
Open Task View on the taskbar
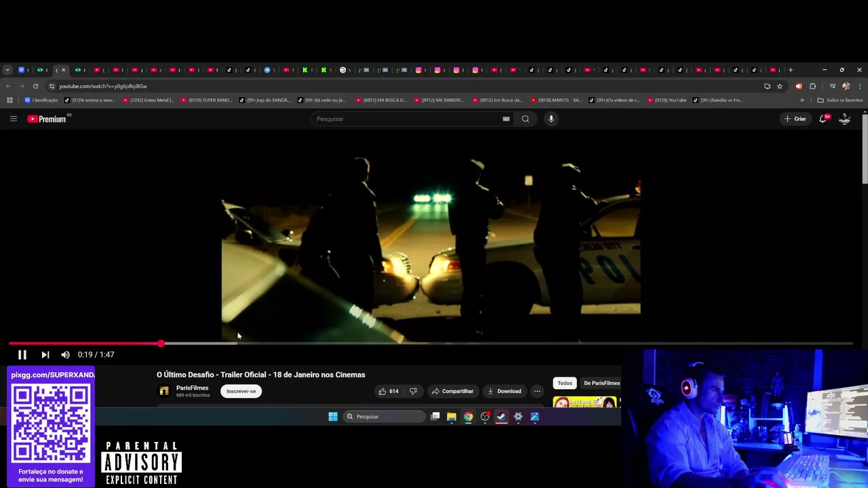[435, 417]
